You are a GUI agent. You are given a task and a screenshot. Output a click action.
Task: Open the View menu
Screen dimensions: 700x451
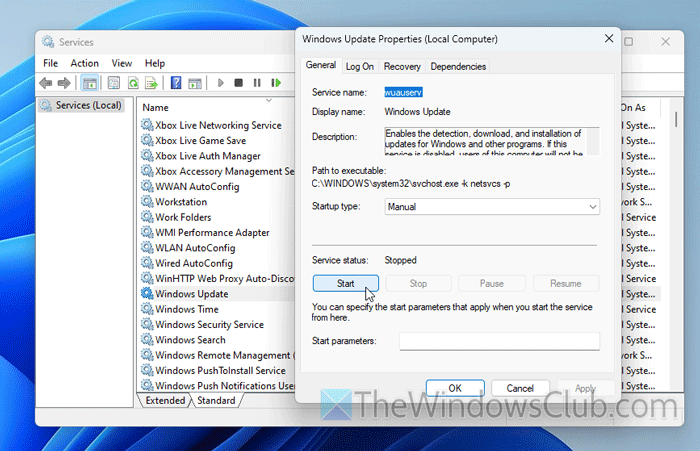pos(122,63)
